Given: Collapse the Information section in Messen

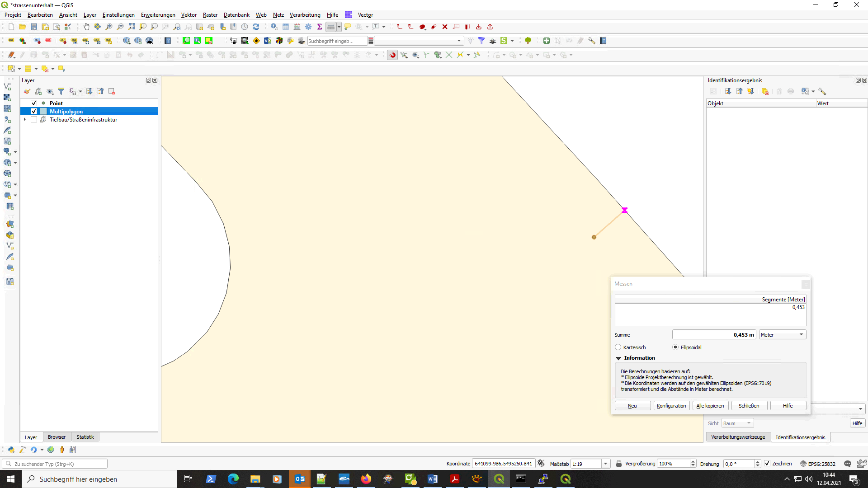Looking at the screenshot, I should (618, 358).
